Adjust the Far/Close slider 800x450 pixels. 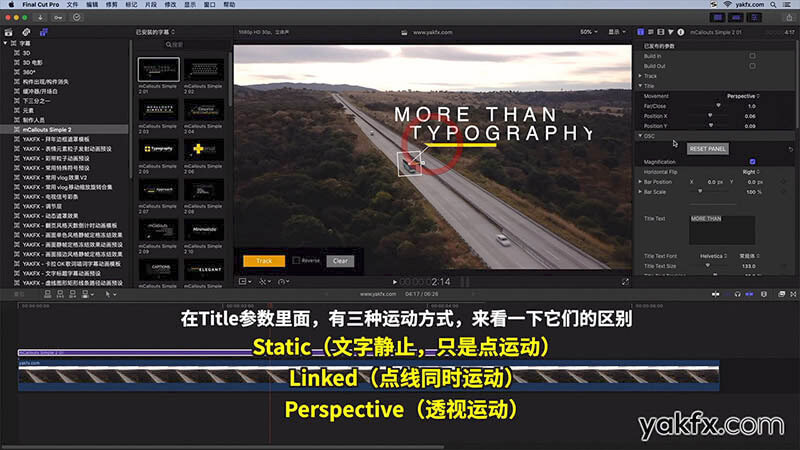tap(718, 106)
